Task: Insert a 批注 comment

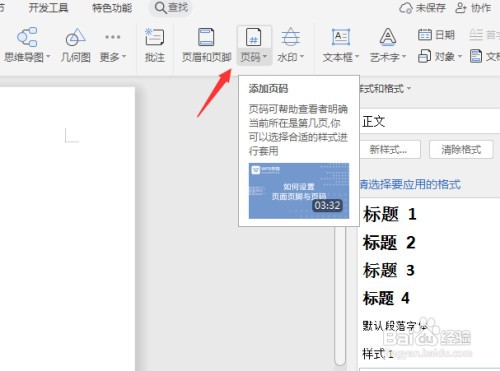Action: (x=155, y=46)
